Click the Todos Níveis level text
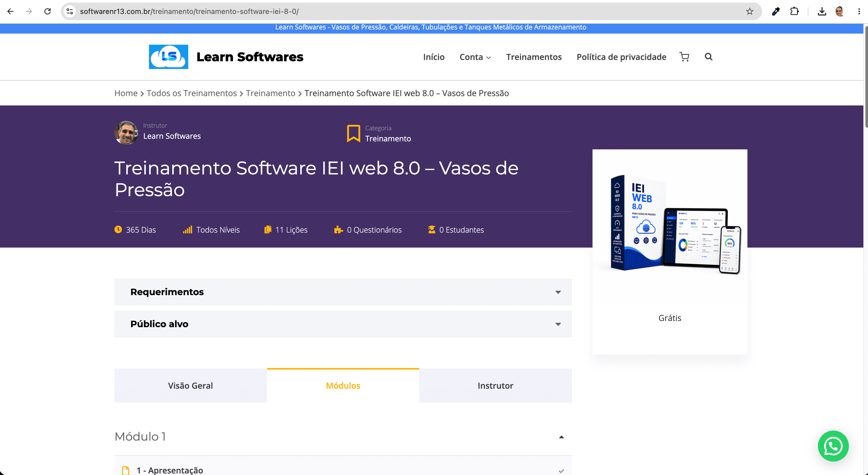The image size is (868, 475). coord(218,230)
